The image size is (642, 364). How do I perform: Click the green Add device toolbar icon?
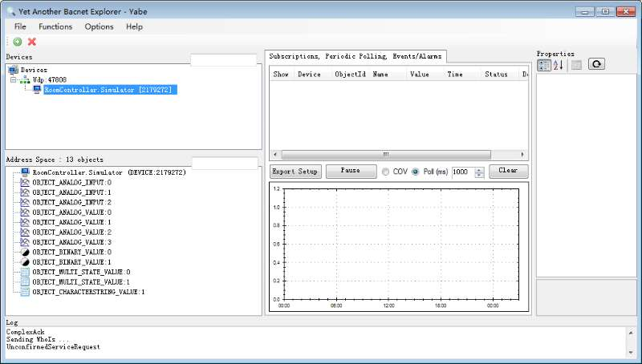(18, 42)
